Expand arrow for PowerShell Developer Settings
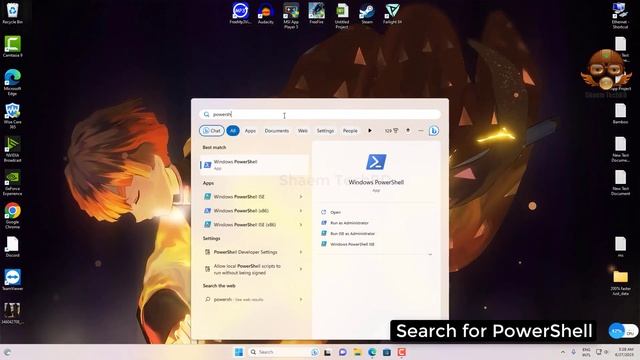The image size is (640, 360). click(301, 252)
